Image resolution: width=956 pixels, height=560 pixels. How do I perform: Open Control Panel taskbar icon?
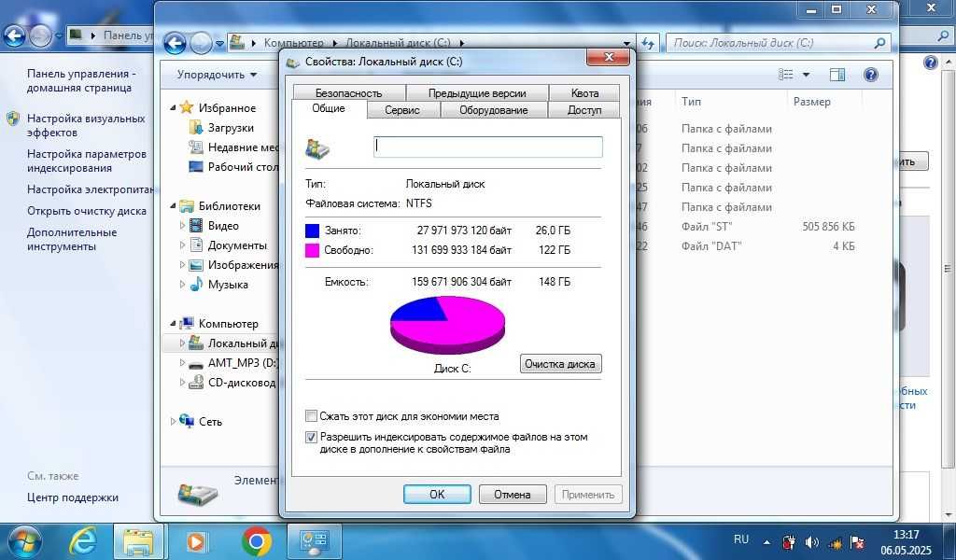pyautogui.click(x=314, y=541)
